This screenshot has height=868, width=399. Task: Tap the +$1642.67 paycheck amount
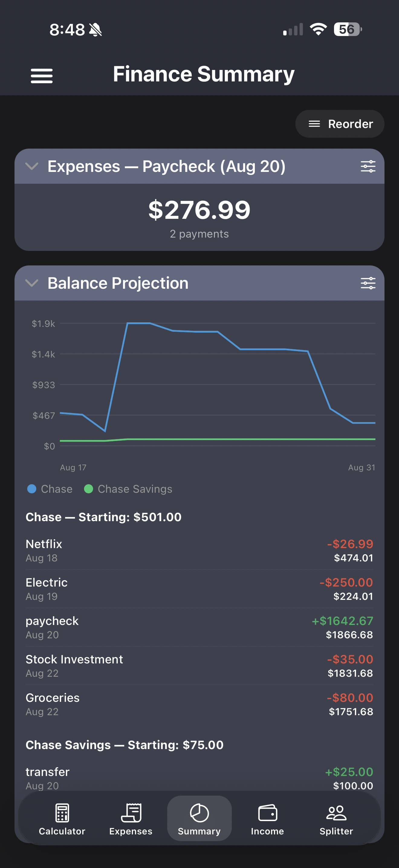click(x=342, y=621)
